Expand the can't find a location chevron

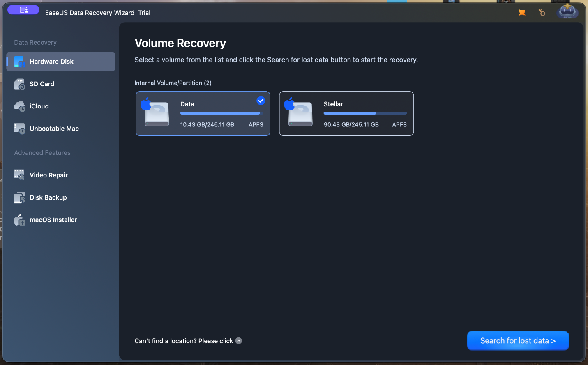point(239,340)
